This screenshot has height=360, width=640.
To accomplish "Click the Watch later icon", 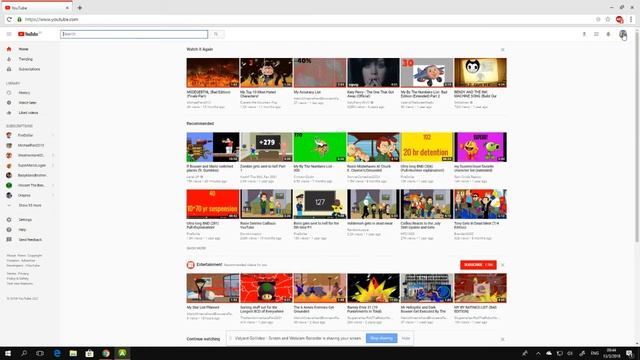I will click(9, 102).
